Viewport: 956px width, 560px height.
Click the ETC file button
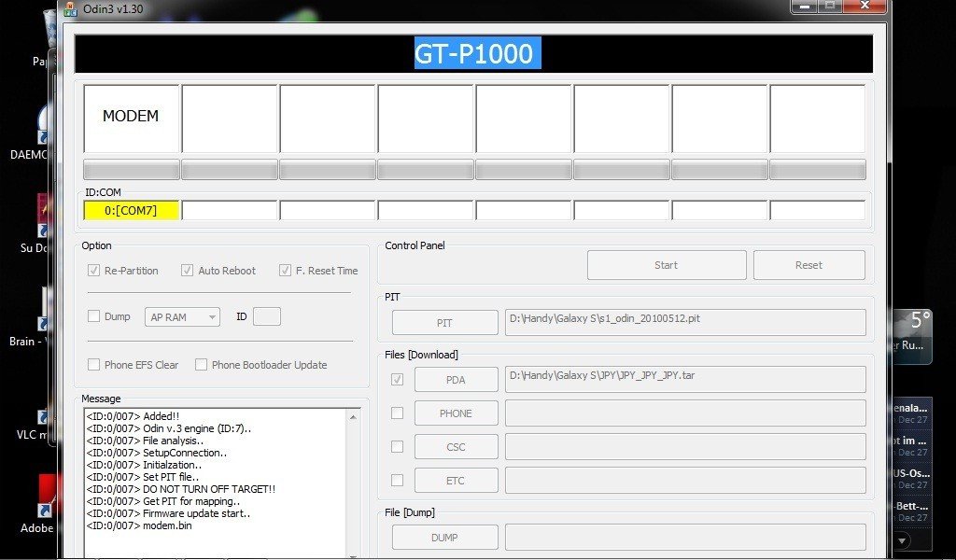coord(456,480)
